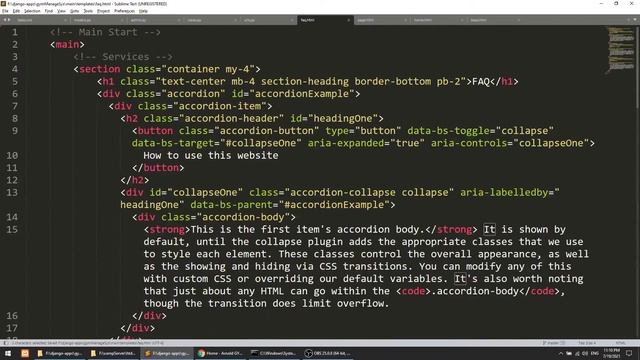Open the View menu
Screen dimensions: 640x360
tap(61, 11)
